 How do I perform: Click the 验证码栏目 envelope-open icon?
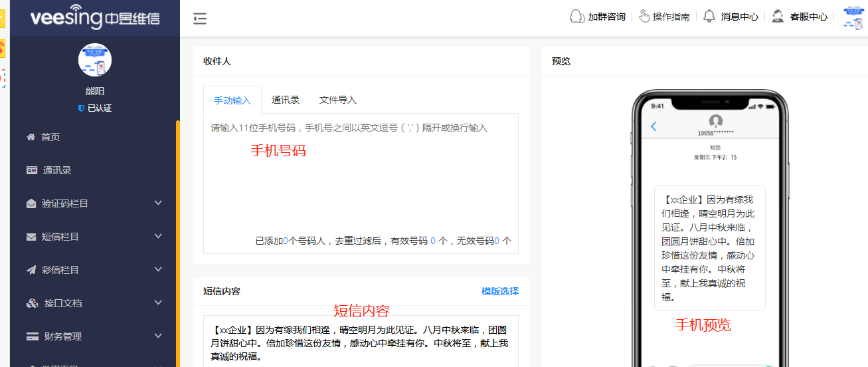[x=31, y=203]
